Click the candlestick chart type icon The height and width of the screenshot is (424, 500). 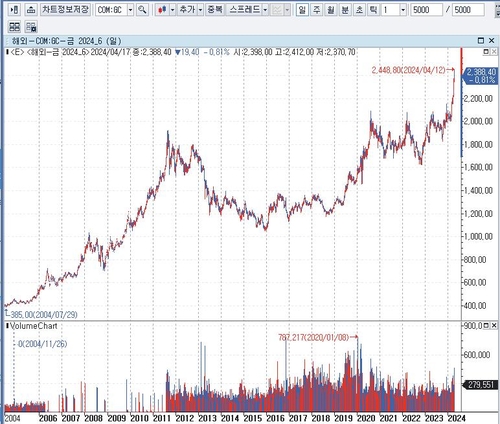tap(162, 10)
